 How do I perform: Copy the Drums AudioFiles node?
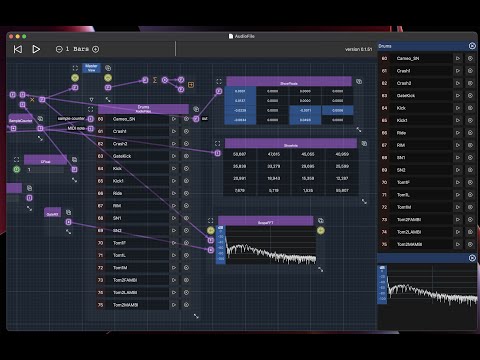[196, 109]
